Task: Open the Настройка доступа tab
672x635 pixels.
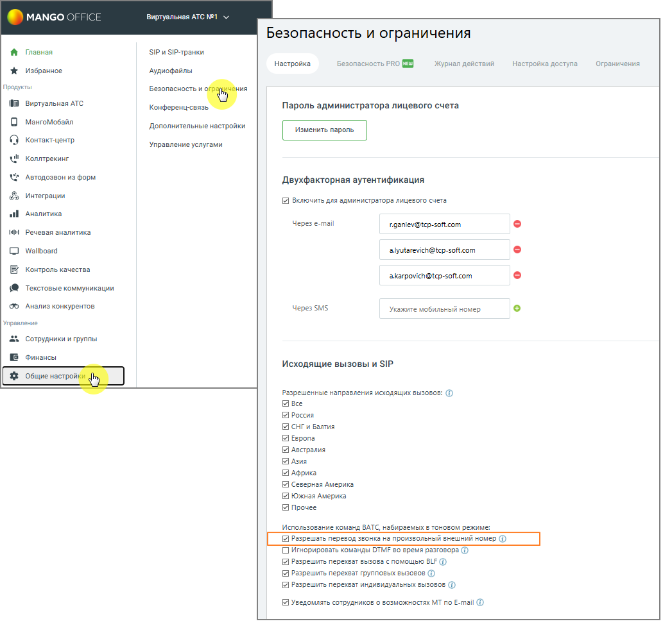Action: coord(545,63)
